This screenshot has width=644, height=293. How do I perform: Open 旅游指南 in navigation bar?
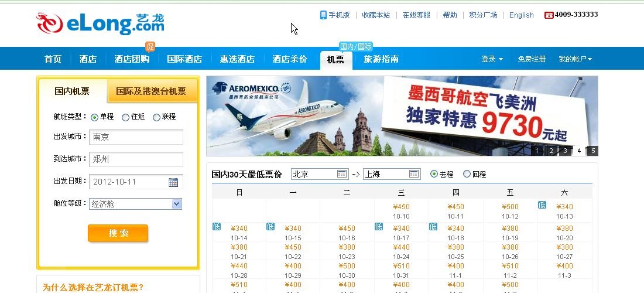pyautogui.click(x=381, y=59)
